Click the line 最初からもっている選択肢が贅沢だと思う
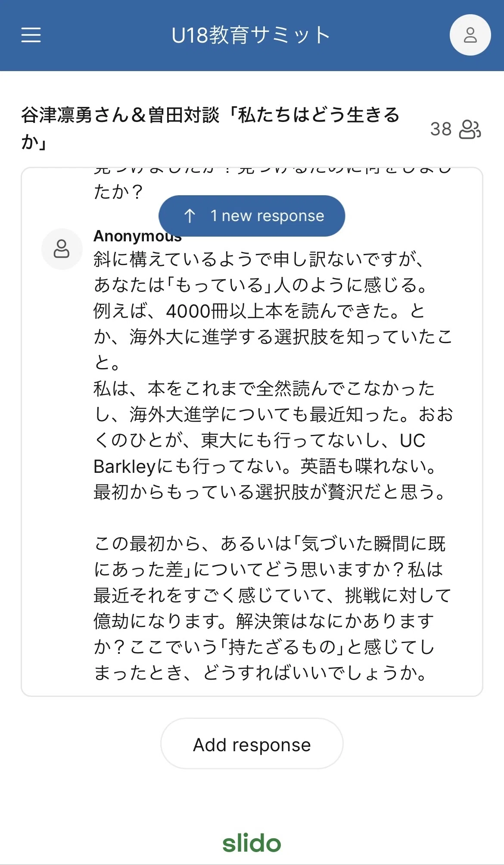The height and width of the screenshot is (865, 504). [x=269, y=492]
